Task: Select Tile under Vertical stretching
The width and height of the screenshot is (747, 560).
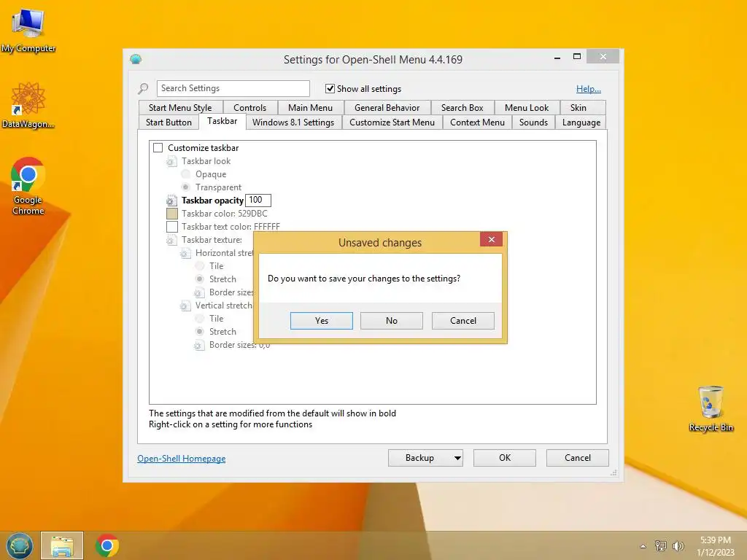Action: click(200, 319)
